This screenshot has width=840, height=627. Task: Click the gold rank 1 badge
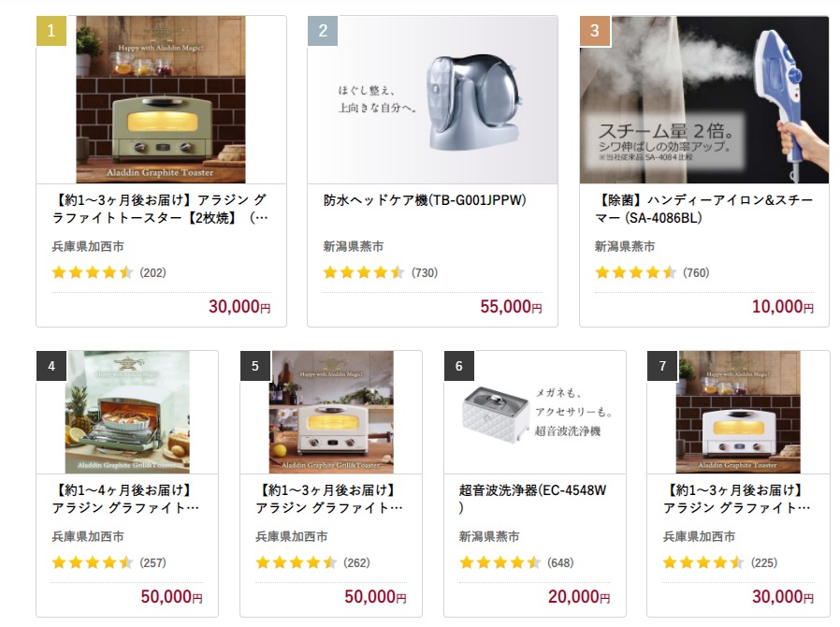51,31
